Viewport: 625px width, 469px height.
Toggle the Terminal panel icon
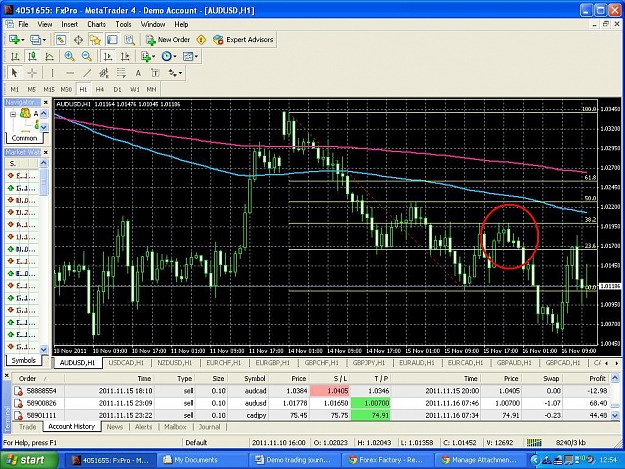pos(112,39)
